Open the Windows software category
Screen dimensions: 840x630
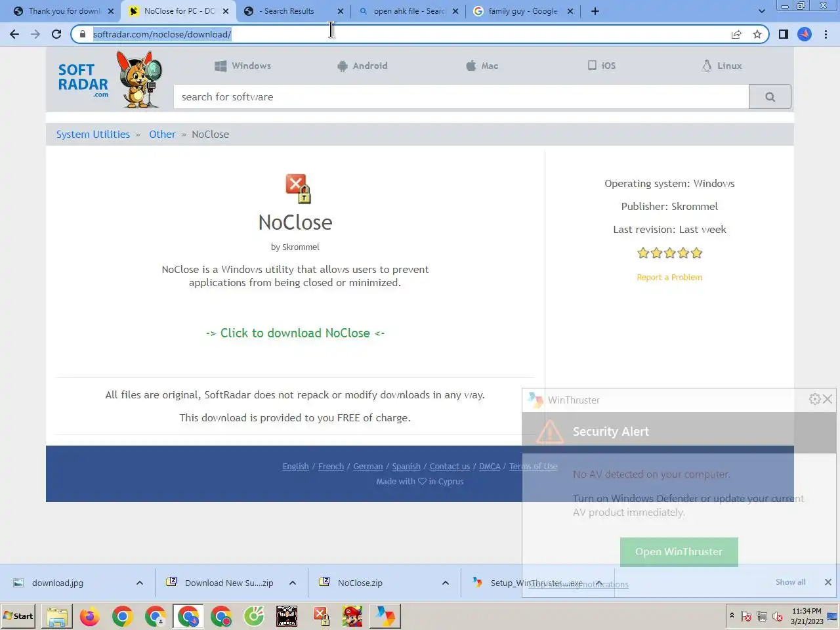coord(243,66)
